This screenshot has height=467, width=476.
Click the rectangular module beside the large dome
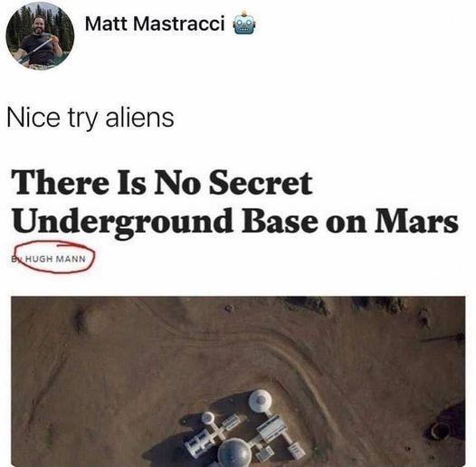[272, 428]
